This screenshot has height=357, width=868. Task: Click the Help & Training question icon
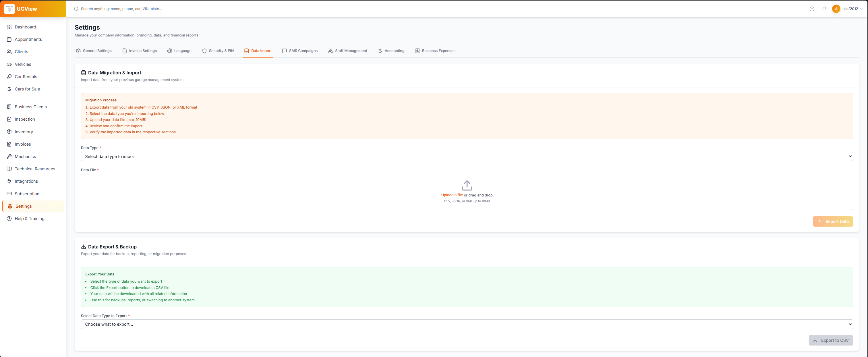click(9, 219)
